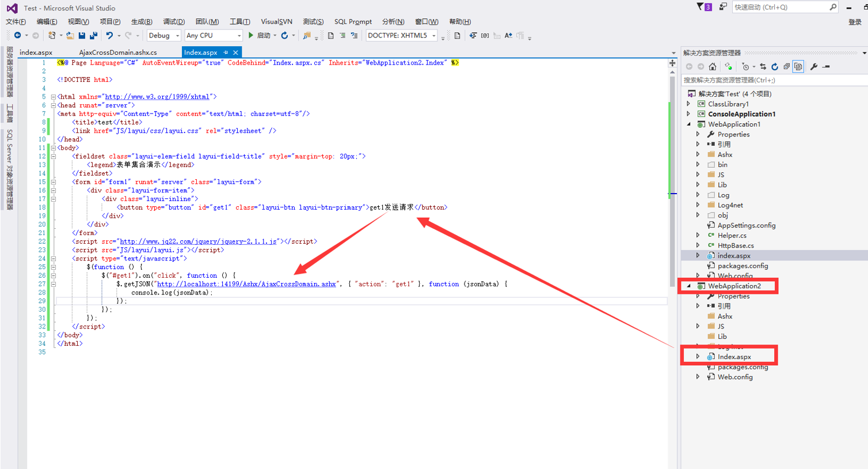The image size is (868, 469).
Task: Select Web.config under WebApplication2
Action: pos(735,377)
